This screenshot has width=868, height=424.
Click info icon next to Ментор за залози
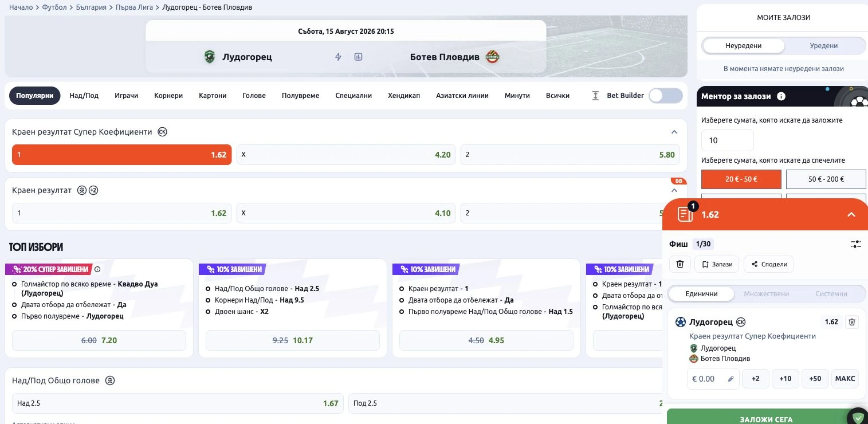click(781, 96)
